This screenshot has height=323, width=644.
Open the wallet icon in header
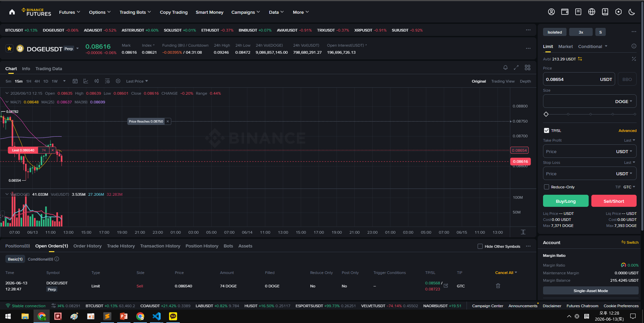[565, 12]
